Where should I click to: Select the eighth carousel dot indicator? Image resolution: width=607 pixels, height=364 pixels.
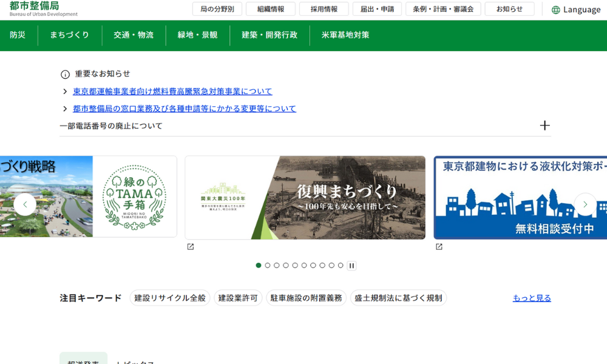322,265
